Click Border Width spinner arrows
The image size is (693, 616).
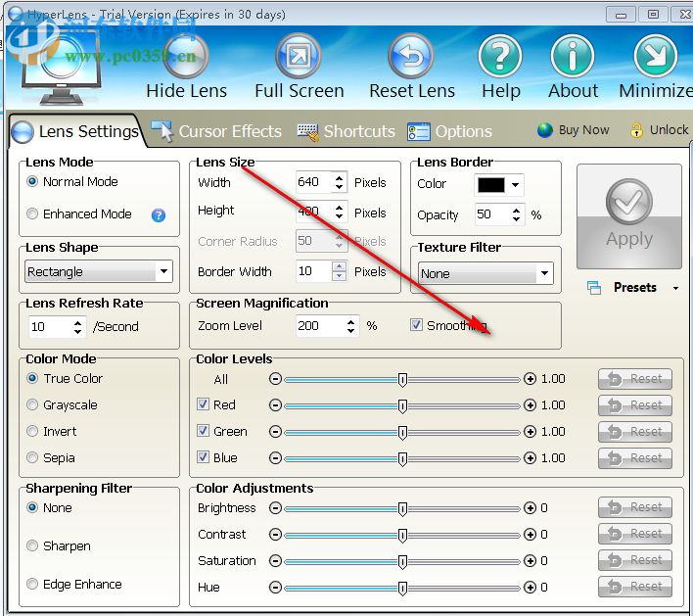[339, 271]
